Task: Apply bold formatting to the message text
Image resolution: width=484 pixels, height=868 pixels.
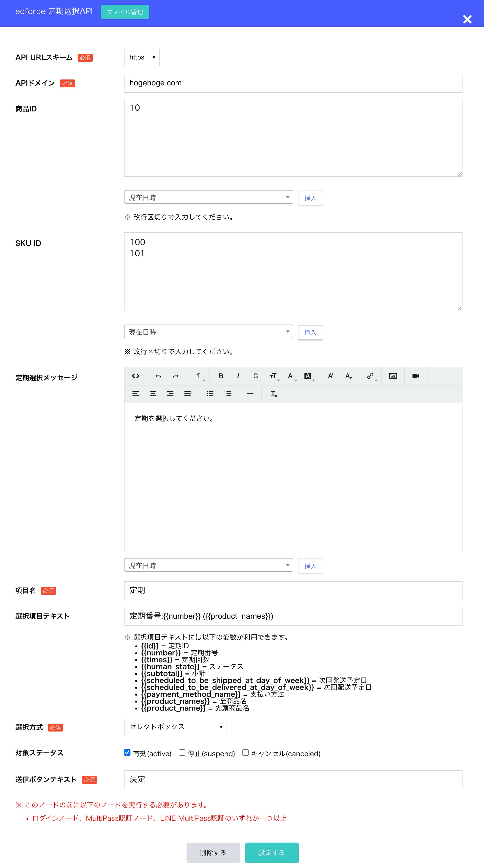Action: 221,376
